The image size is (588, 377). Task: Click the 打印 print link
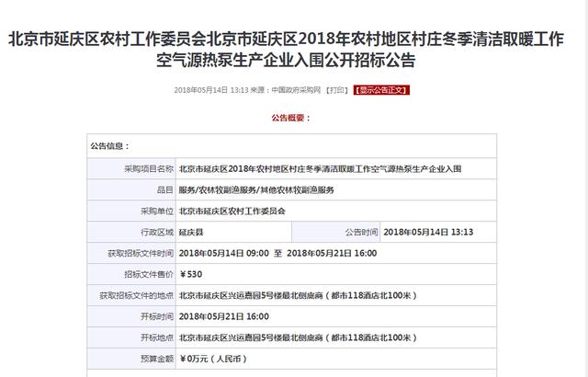337,90
